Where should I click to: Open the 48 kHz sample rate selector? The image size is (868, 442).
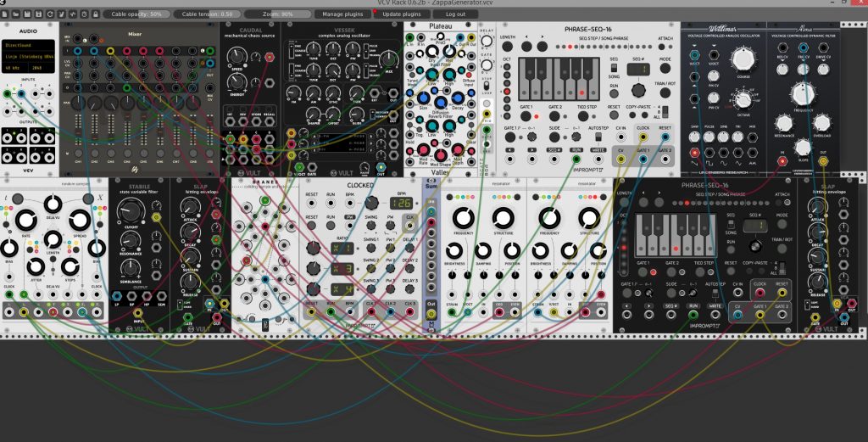(x=15, y=68)
